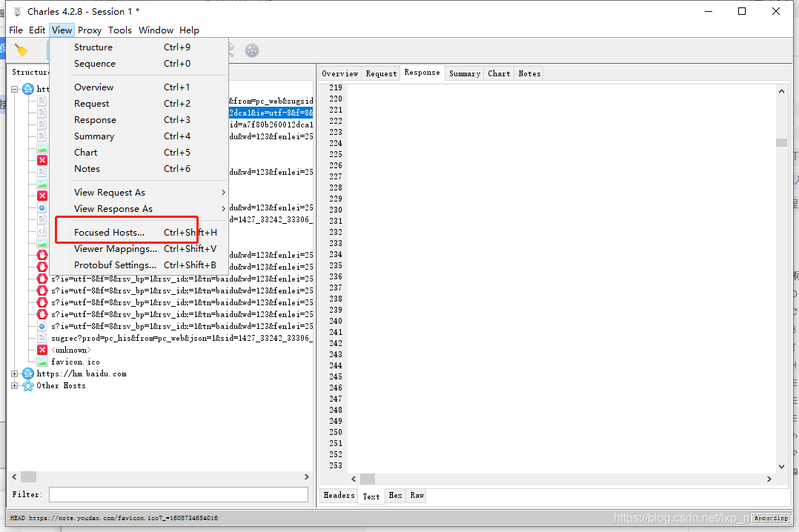Image resolution: width=799 pixels, height=532 pixels.
Task: Show the Hex view tab
Action: click(x=395, y=495)
